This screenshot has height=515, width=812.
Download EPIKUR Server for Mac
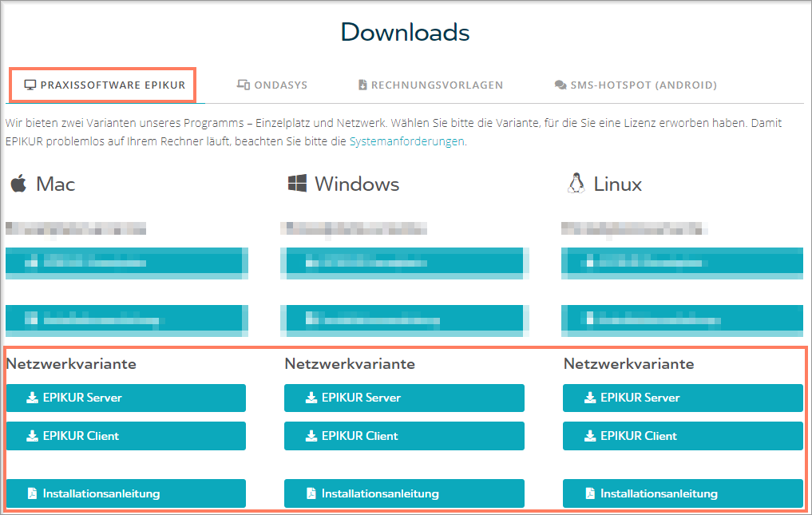[x=126, y=398]
